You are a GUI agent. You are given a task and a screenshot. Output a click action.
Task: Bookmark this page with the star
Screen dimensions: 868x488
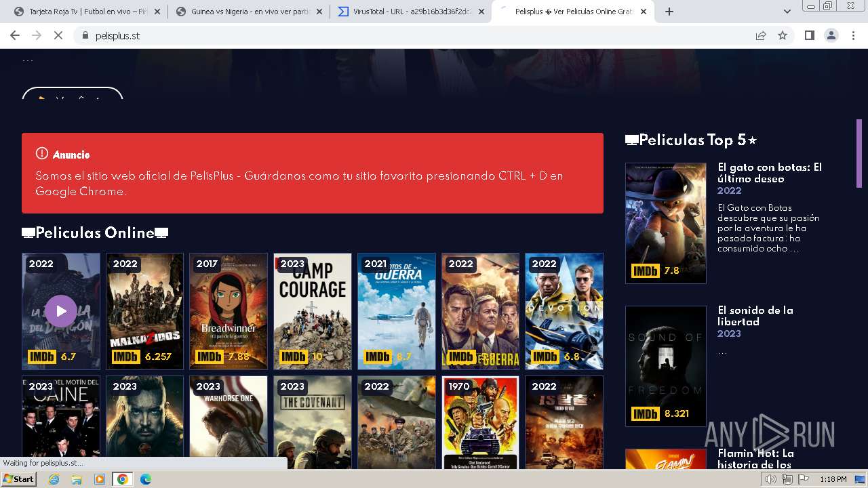point(783,36)
